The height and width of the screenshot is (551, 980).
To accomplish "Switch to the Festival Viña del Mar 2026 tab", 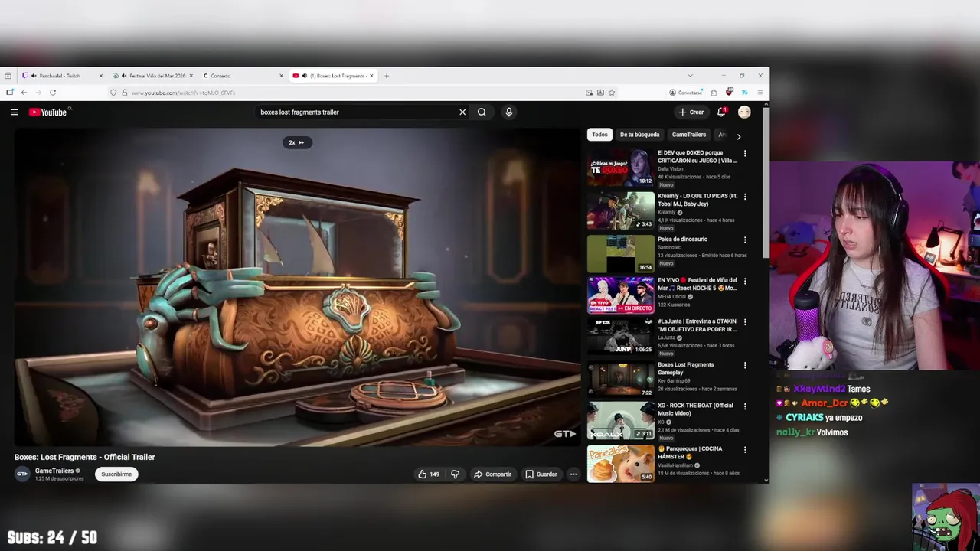I will click(152, 76).
